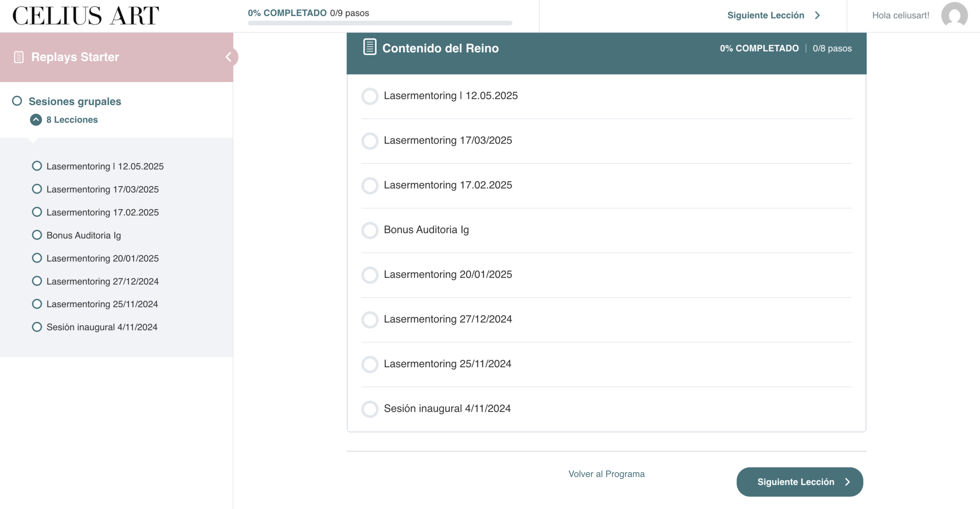Viewport: 980px width, 509px height.
Task: Click the Volver al Programa link
Action: (x=606, y=474)
